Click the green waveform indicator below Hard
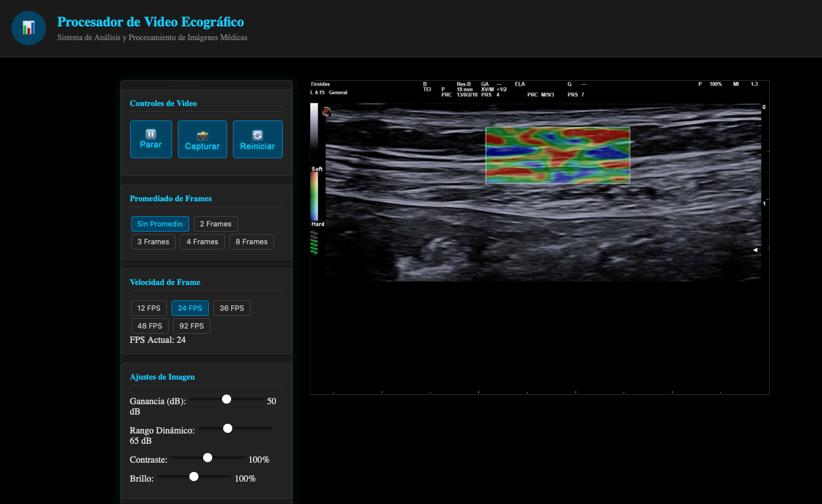The image size is (822, 504). (x=314, y=243)
